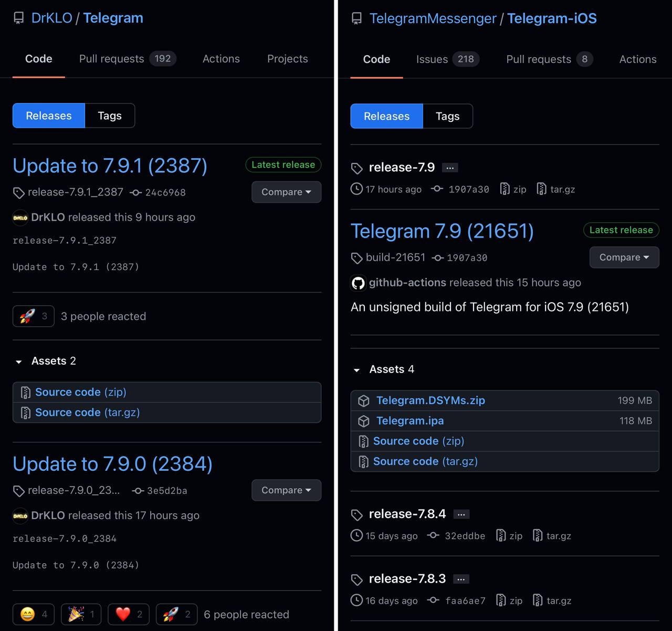Open commit faa6ae7
672x631 pixels.
pyautogui.click(x=465, y=601)
